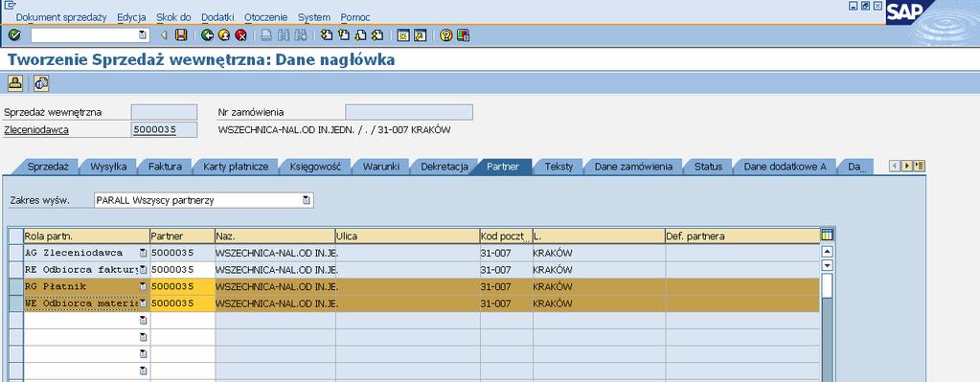Go to Previous page icon
This screenshot has width=980, height=382.
(343, 35)
